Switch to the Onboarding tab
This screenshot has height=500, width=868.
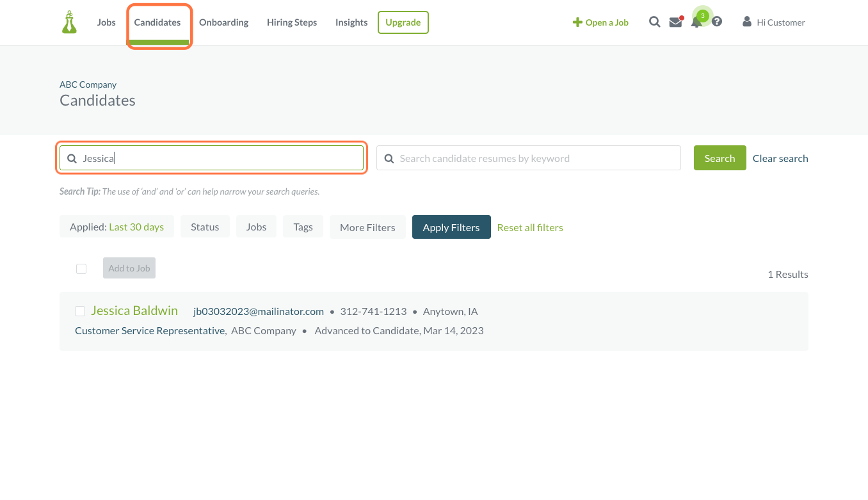223,22
